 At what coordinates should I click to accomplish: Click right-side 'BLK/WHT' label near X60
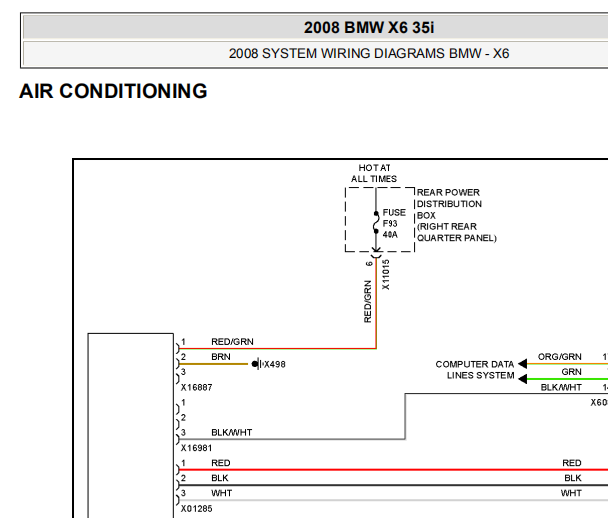[561, 387]
